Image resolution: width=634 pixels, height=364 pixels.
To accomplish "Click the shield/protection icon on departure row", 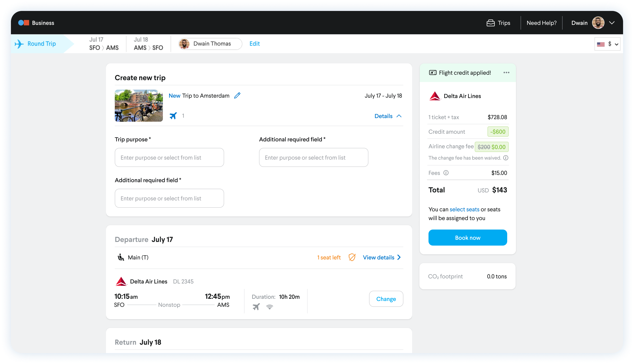I will [x=352, y=257].
